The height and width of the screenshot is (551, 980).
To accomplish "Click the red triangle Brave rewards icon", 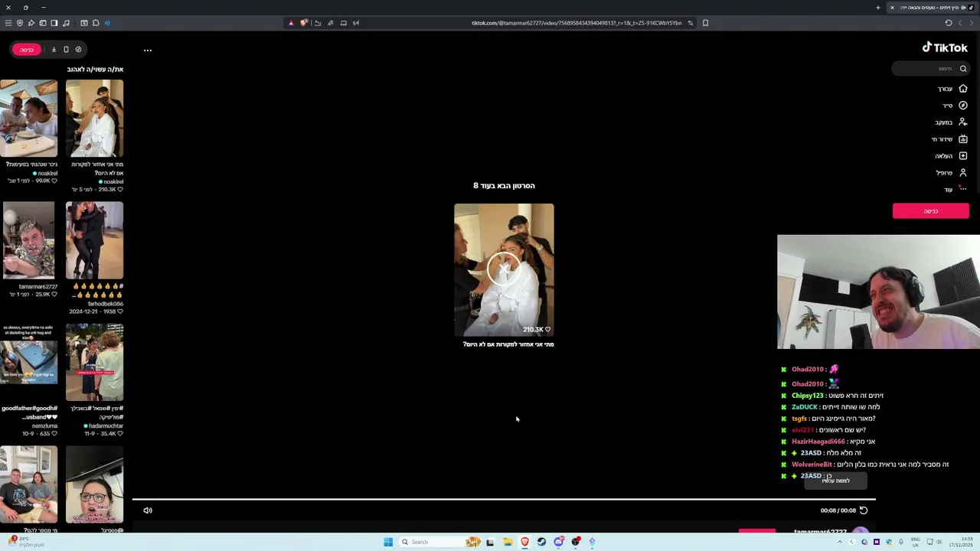I will (x=291, y=23).
